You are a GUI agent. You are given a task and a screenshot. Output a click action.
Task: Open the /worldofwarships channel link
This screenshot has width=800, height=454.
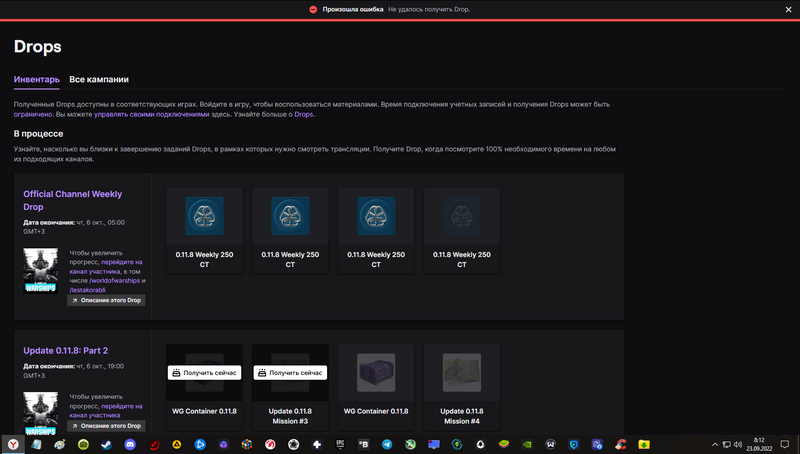coord(114,281)
